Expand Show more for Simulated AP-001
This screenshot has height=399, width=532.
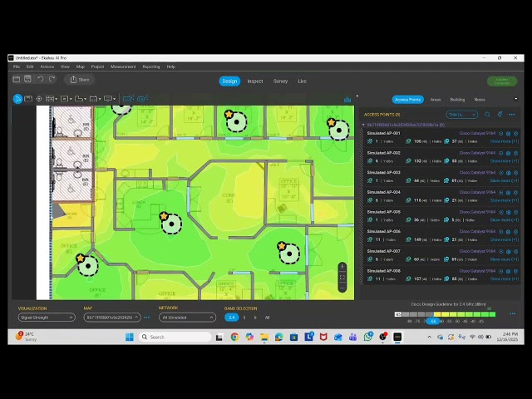click(x=505, y=141)
